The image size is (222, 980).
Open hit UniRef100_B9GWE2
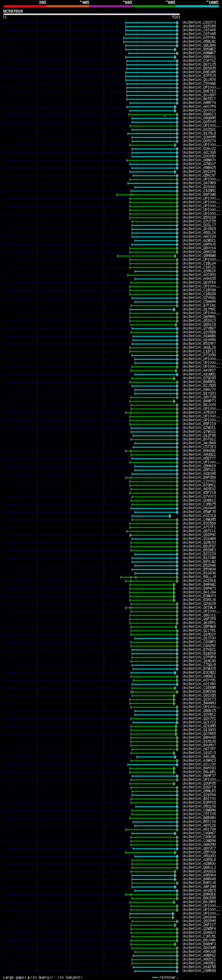[199, 49]
